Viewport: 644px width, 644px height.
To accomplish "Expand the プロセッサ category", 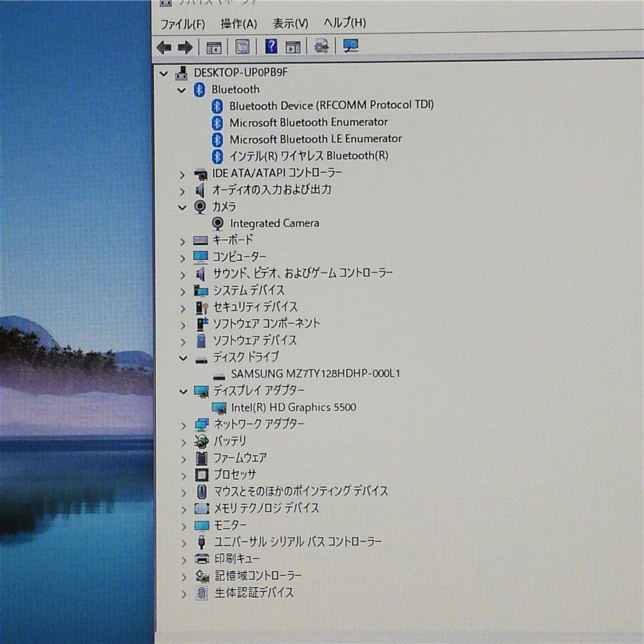I will pos(184,475).
